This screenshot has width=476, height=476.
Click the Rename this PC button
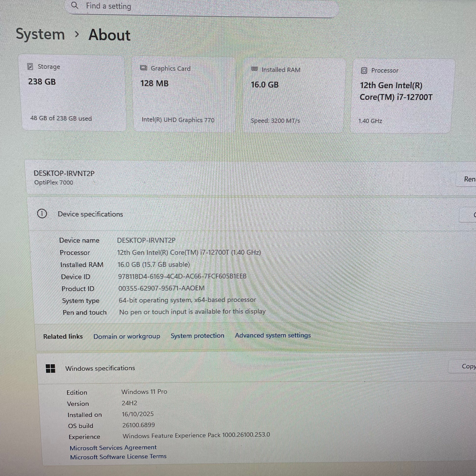click(x=468, y=179)
